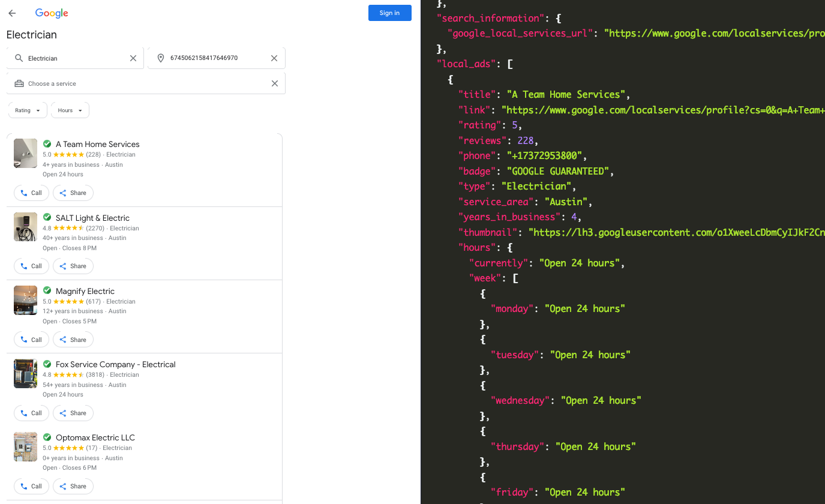Share Optomax Electric LLC listing
Image resolution: width=825 pixels, height=504 pixels.
(73, 486)
